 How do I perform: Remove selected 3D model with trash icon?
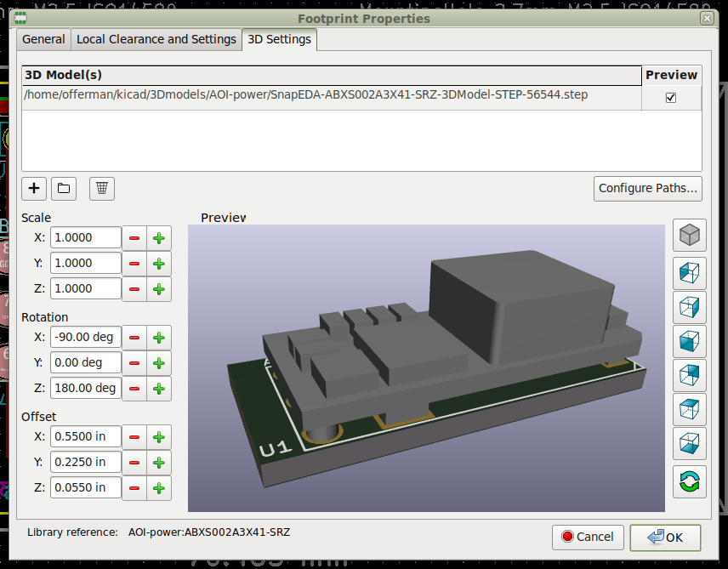coord(101,188)
